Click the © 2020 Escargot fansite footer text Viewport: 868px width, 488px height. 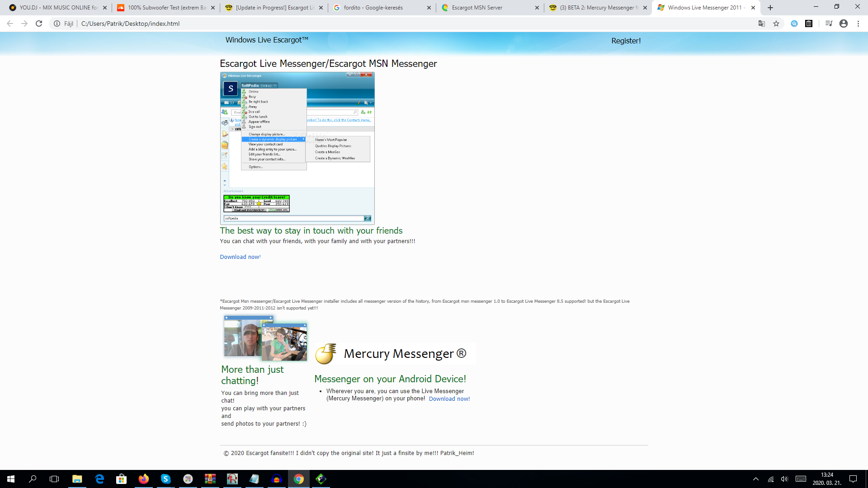pyautogui.click(x=349, y=453)
